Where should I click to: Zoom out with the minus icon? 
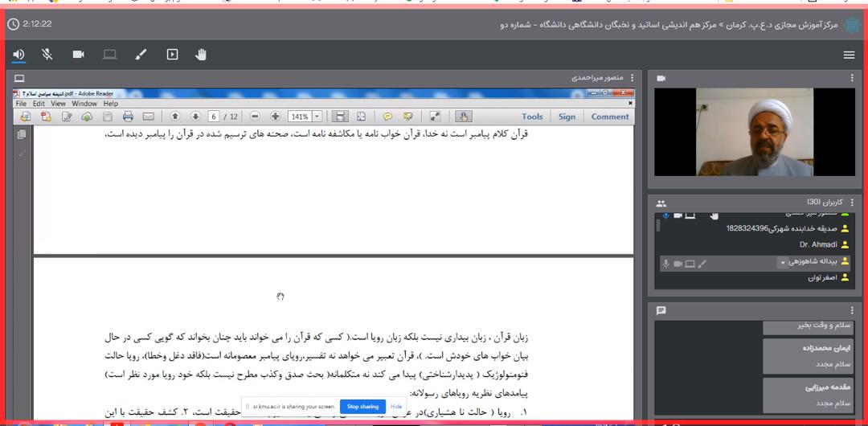click(255, 117)
